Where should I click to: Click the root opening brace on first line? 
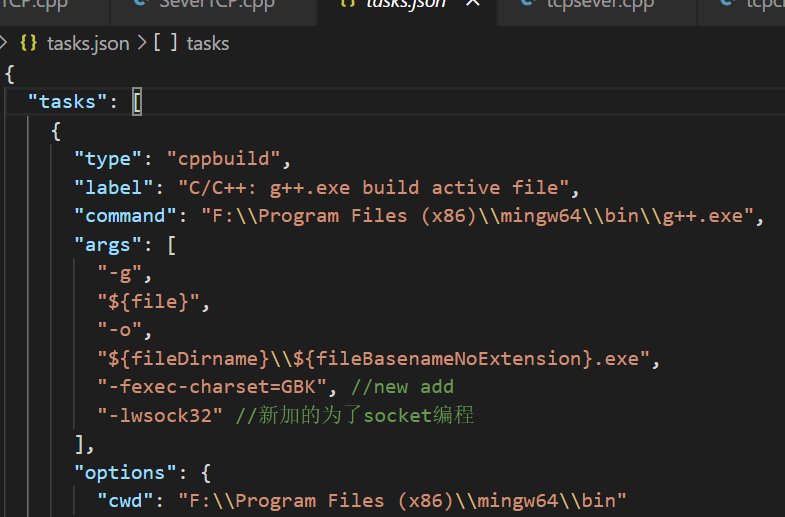pos(10,74)
